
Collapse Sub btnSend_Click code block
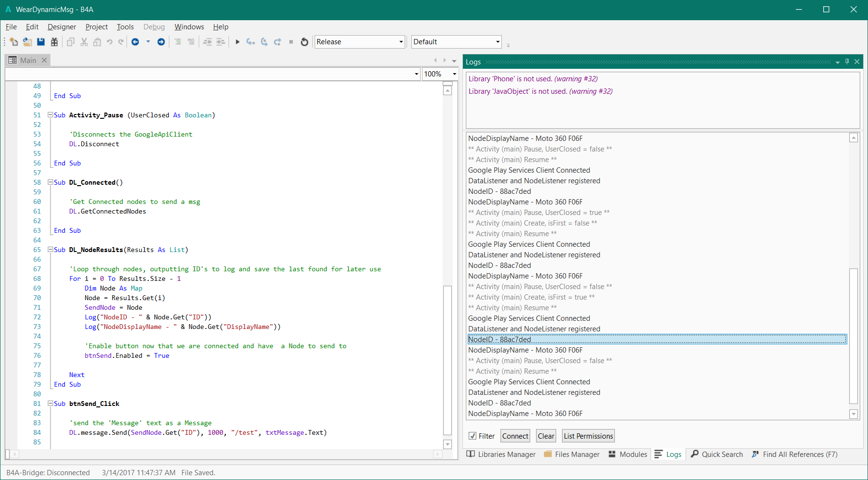tap(50, 404)
